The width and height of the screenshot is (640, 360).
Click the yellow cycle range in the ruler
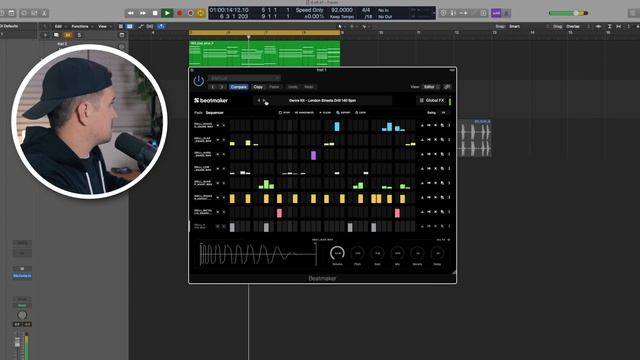tap(264, 32)
